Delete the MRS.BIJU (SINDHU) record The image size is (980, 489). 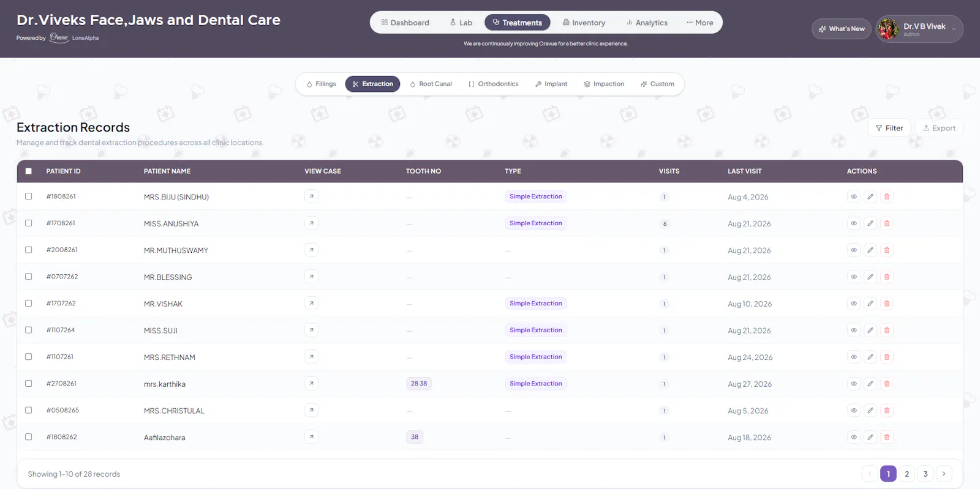(x=887, y=196)
